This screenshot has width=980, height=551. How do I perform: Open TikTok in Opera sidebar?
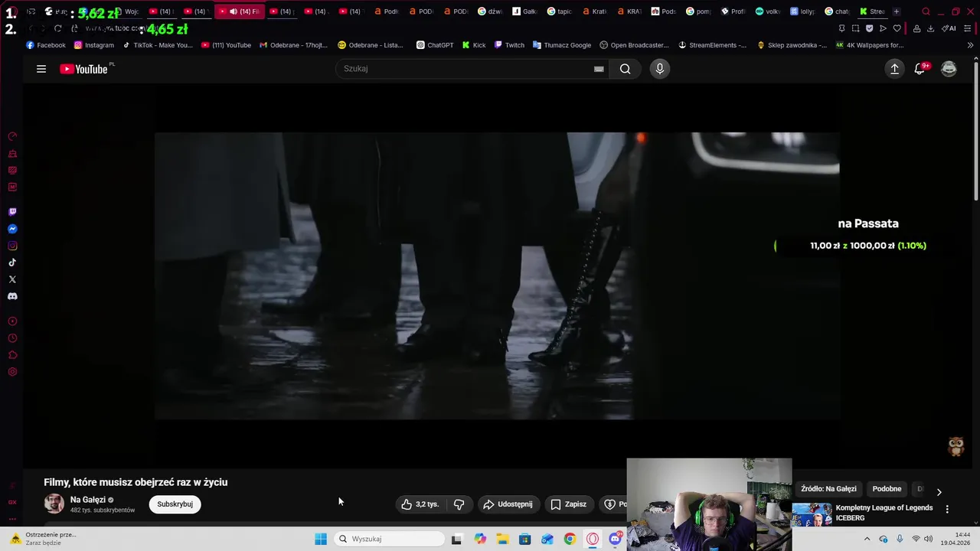(x=12, y=262)
